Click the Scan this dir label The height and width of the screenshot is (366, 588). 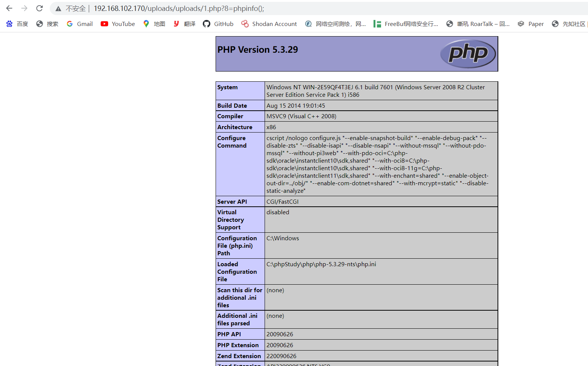coord(240,297)
